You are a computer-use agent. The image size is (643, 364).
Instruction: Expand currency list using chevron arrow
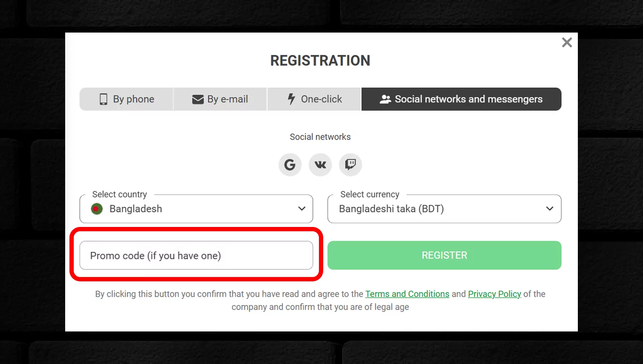point(550,209)
